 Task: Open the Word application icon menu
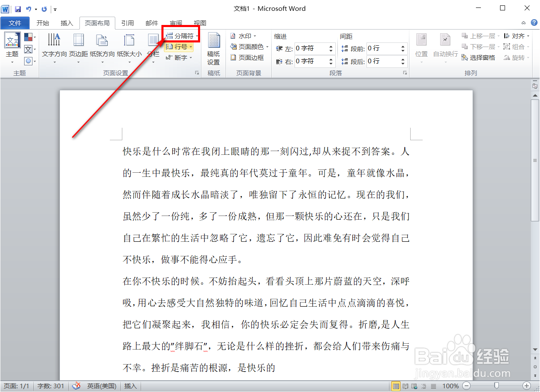tap(5, 9)
